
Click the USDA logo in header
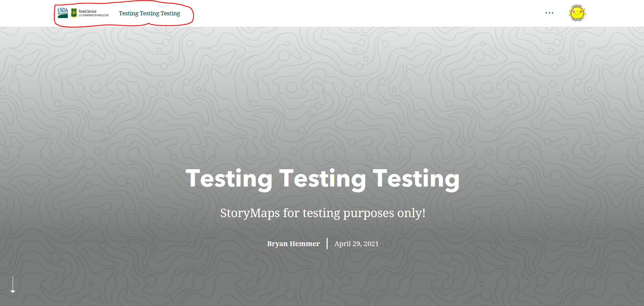(63, 13)
